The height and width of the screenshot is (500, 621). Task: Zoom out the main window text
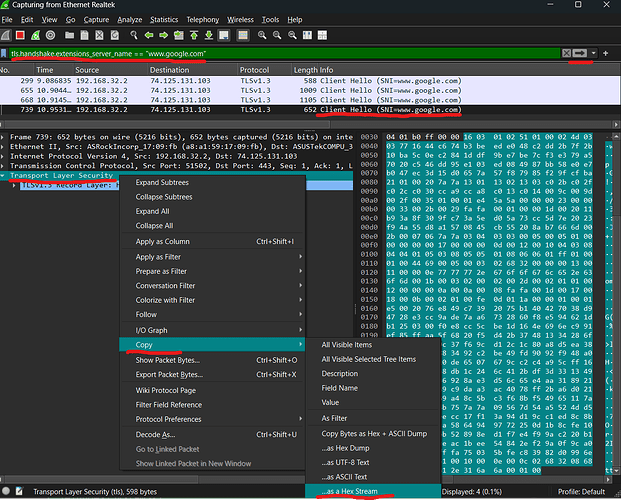coord(277,35)
